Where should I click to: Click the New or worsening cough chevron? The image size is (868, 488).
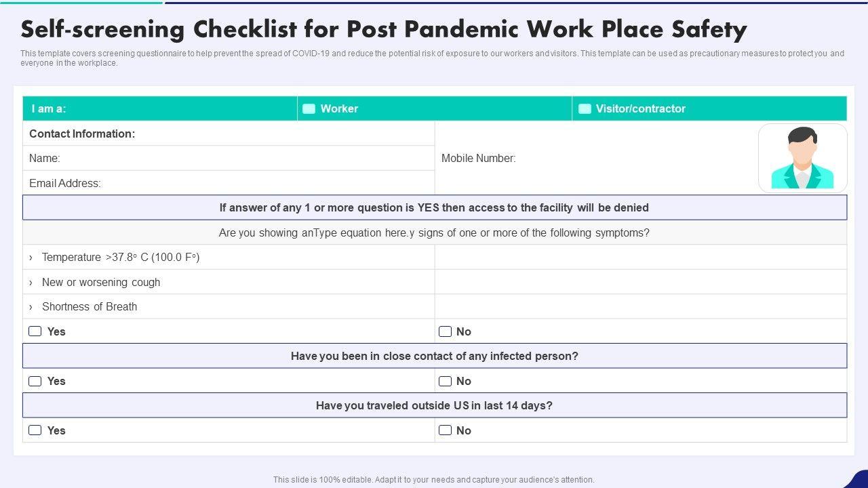coord(31,283)
